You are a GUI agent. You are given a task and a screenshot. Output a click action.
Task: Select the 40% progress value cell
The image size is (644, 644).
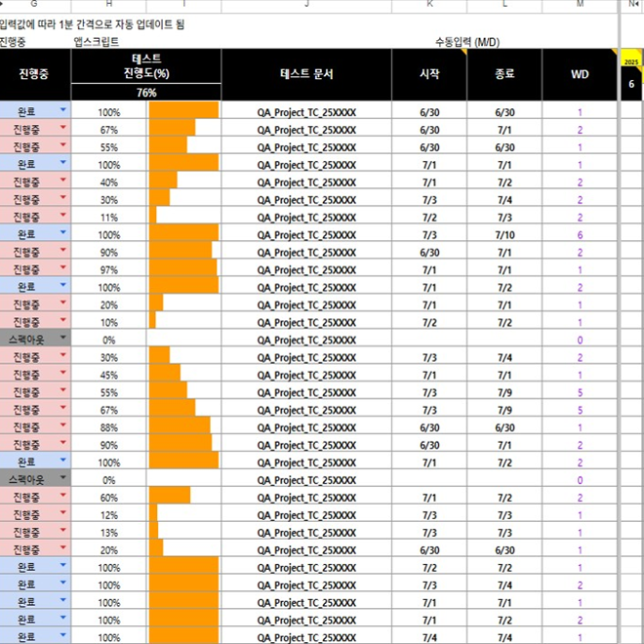tap(109, 182)
